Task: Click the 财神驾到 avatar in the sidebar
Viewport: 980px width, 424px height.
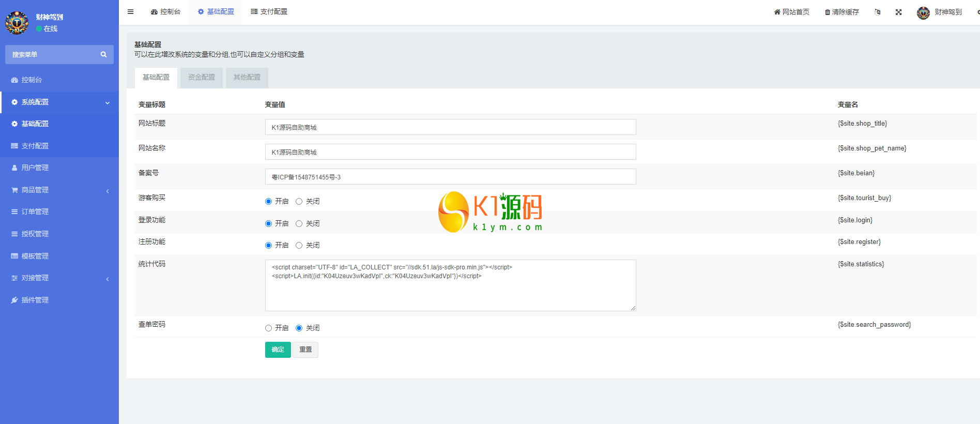Action: [17, 22]
